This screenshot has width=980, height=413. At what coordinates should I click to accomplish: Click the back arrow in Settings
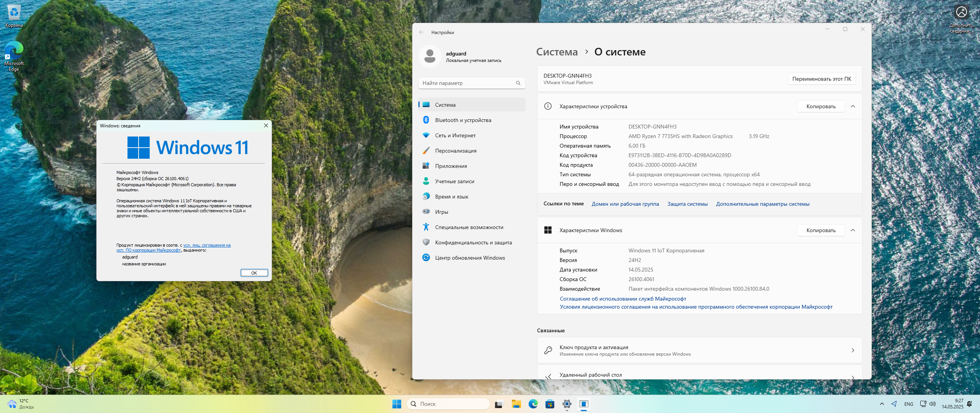pyautogui.click(x=421, y=33)
